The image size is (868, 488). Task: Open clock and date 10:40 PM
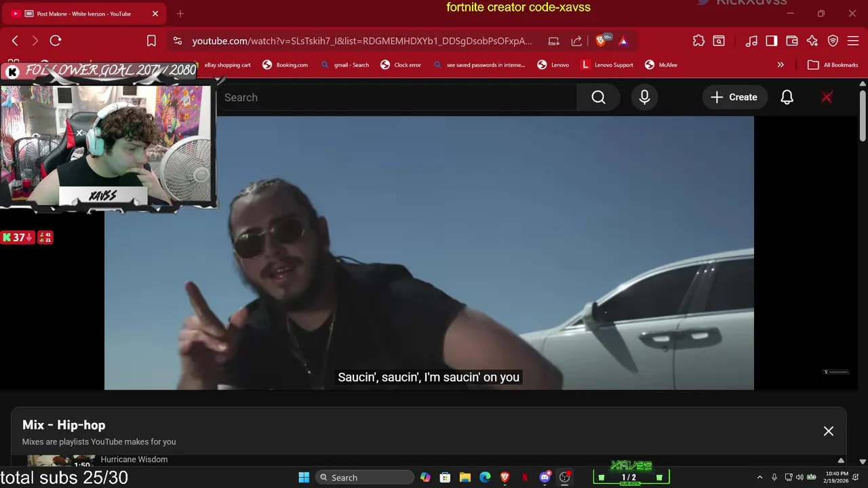837,477
